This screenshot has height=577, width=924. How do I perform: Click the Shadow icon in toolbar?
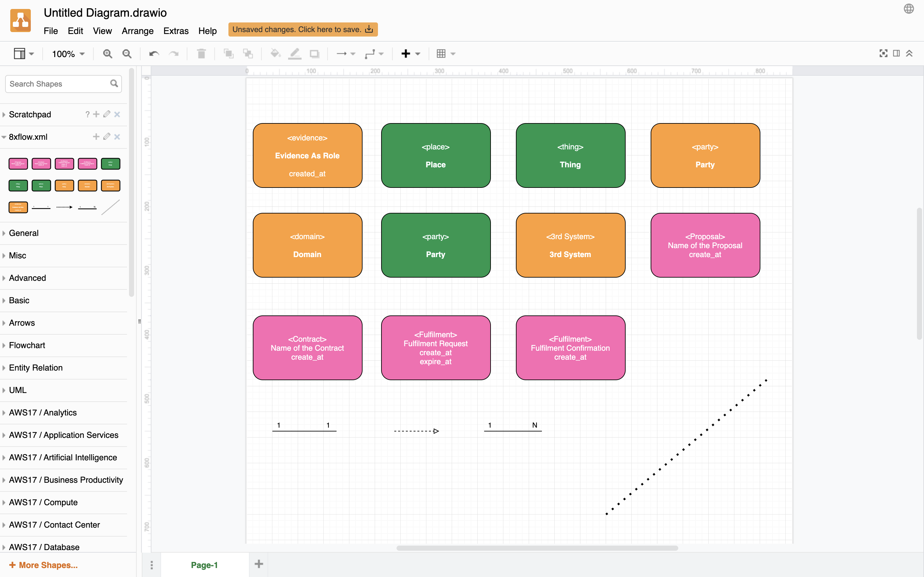[x=314, y=54]
